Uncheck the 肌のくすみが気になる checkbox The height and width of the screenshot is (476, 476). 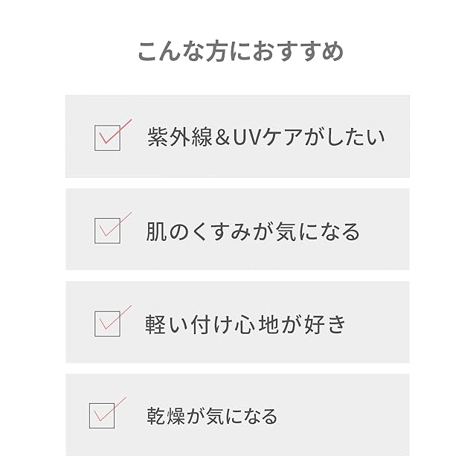click(108, 231)
